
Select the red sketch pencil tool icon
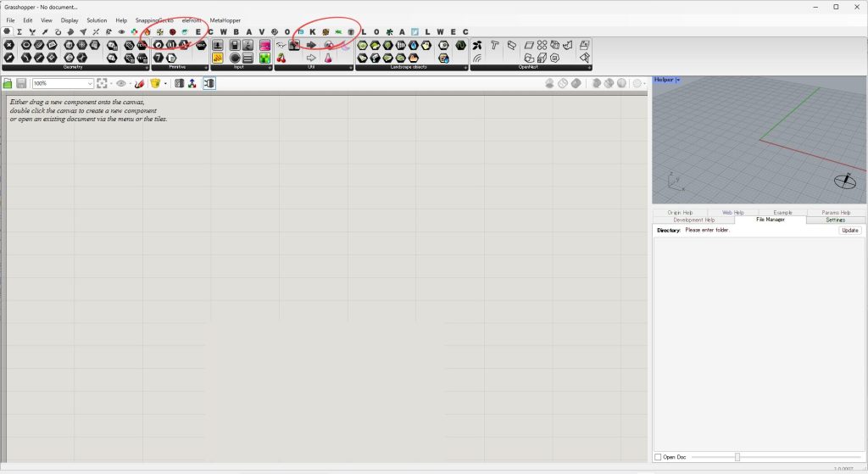(139, 83)
